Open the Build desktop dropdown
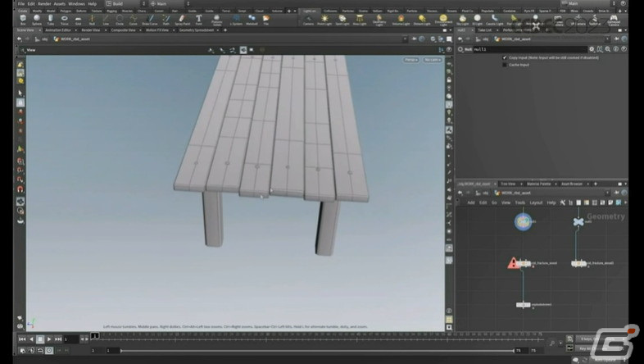The image size is (644, 364). point(125,4)
